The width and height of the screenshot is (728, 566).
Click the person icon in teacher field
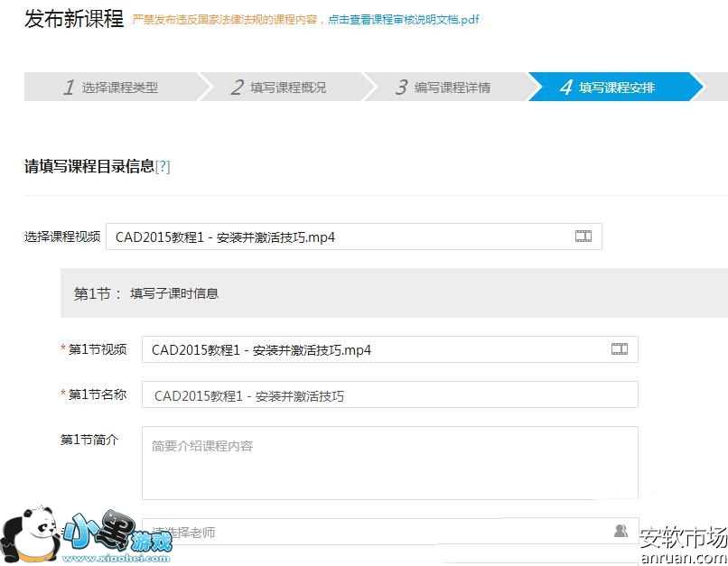621,530
